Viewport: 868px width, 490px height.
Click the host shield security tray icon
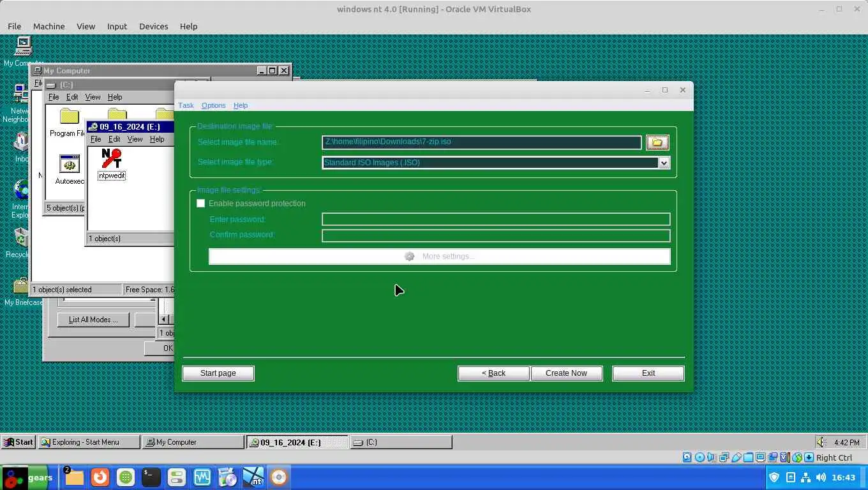[774, 477]
